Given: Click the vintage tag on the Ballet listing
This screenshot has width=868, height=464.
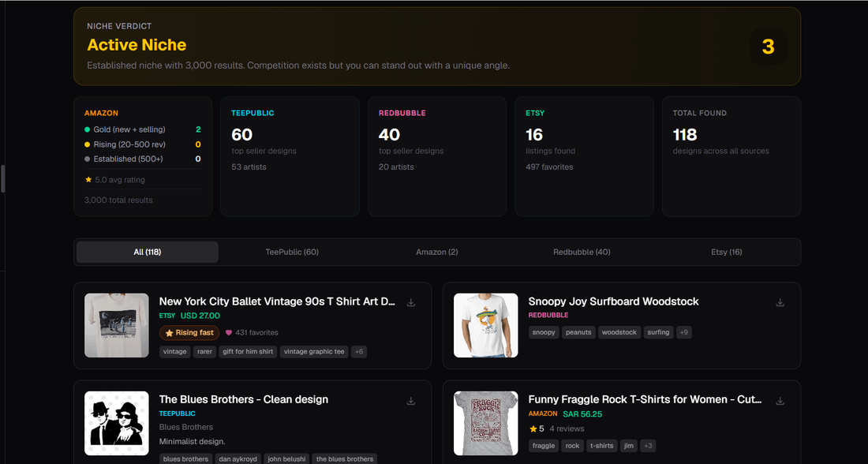Looking at the screenshot, I should pos(175,352).
